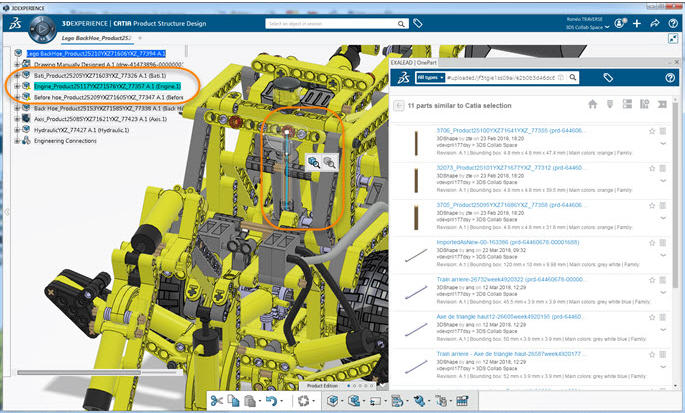This screenshot has height=413, width=685.
Task: Star the Axe de triangle haut12 result
Action: point(652,317)
